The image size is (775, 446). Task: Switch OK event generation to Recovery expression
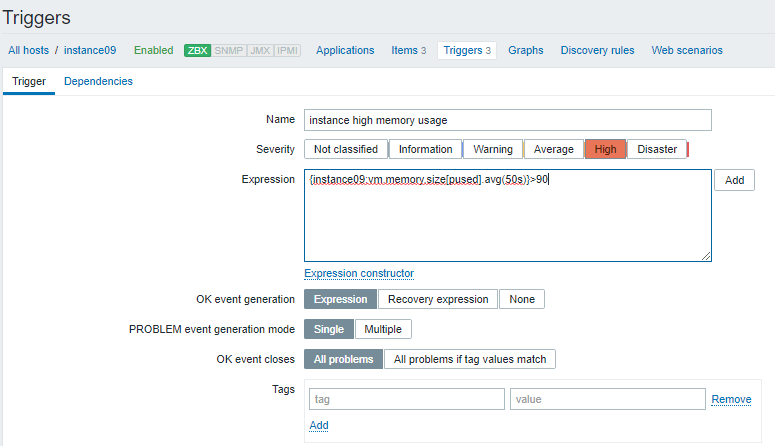[x=438, y=299]
